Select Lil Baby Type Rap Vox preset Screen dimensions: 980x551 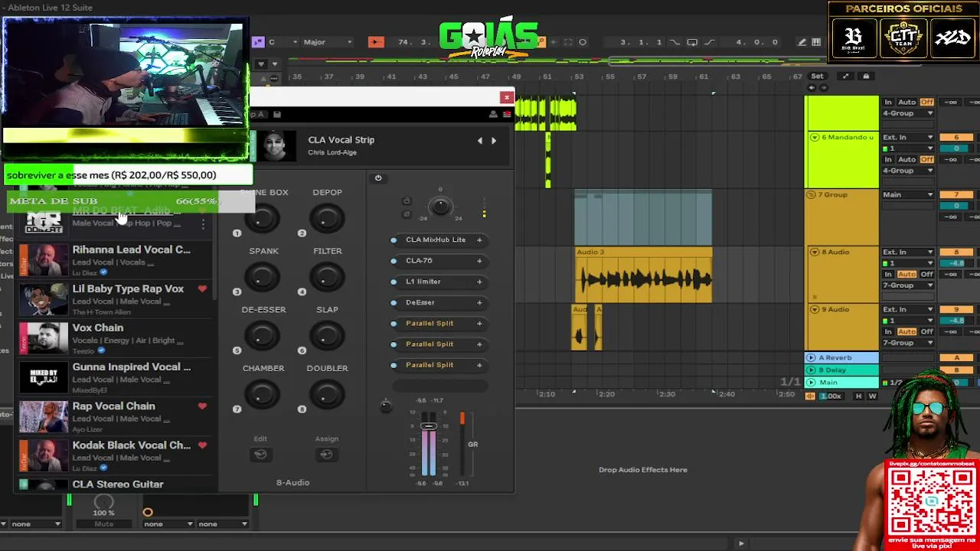pos(115,299)
